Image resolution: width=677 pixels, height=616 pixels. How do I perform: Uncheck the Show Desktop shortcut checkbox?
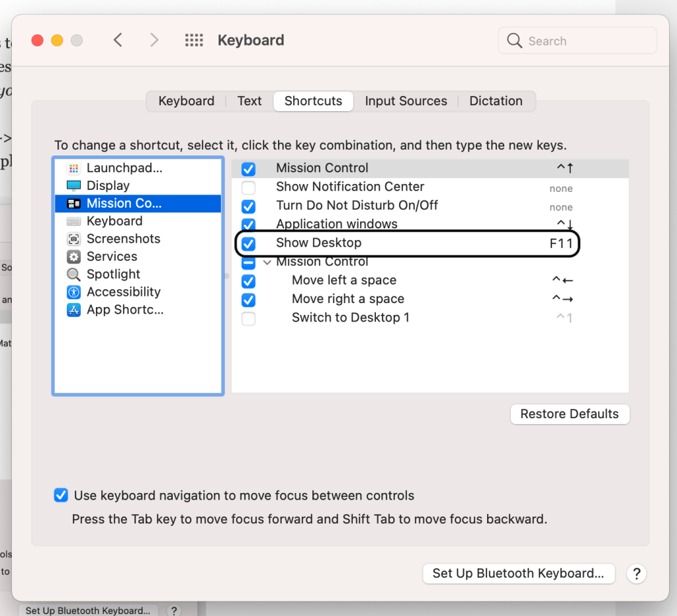248,243
